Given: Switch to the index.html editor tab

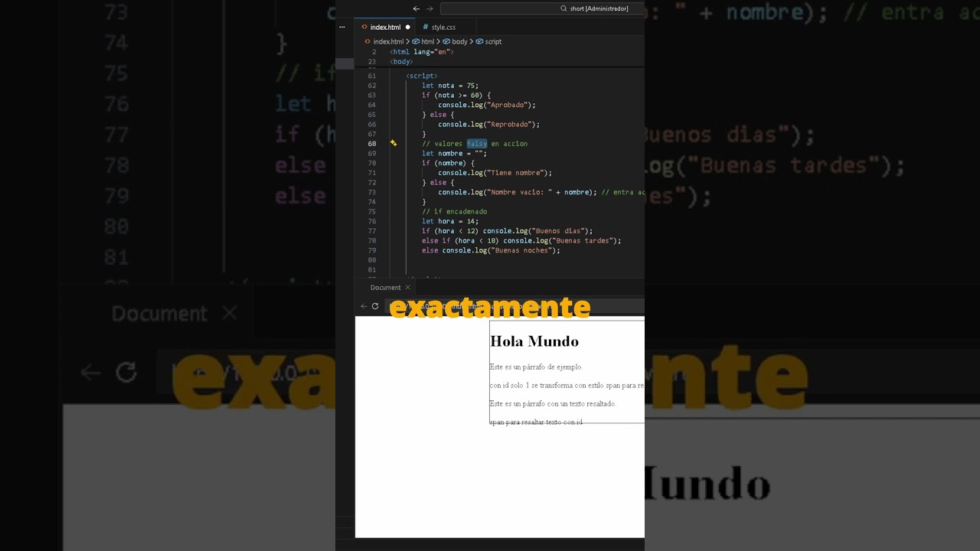Looking at the screenshot, I should click(385, 27).
